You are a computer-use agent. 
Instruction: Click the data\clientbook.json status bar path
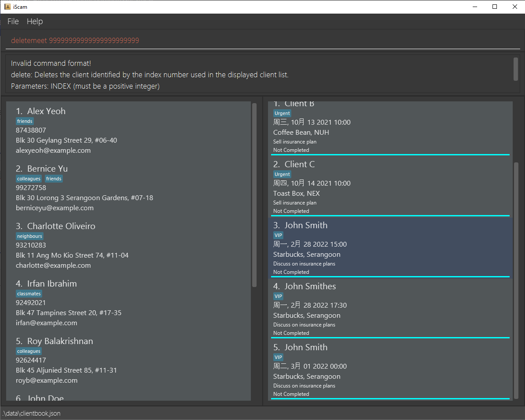click(31, 413)
